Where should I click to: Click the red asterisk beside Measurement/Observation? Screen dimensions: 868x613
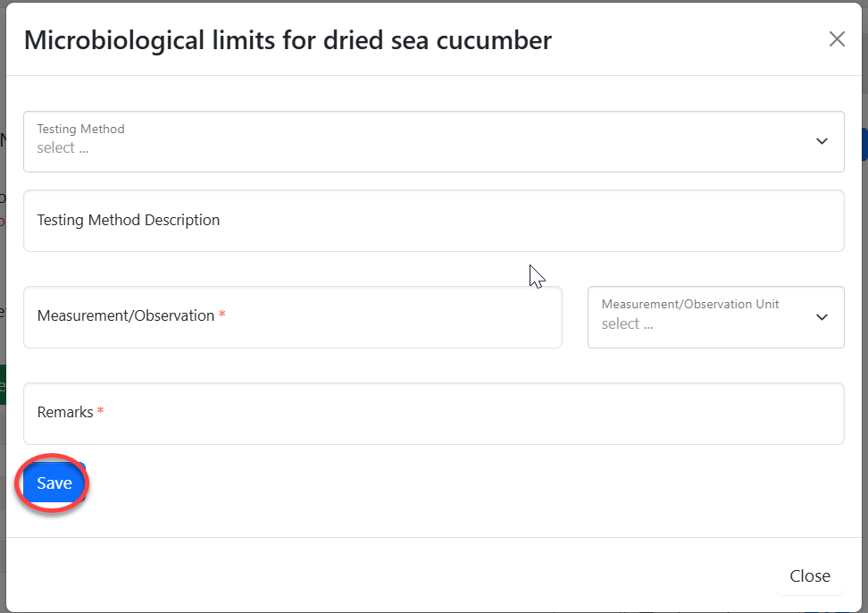pyautogui.click(x=222, y=315)
